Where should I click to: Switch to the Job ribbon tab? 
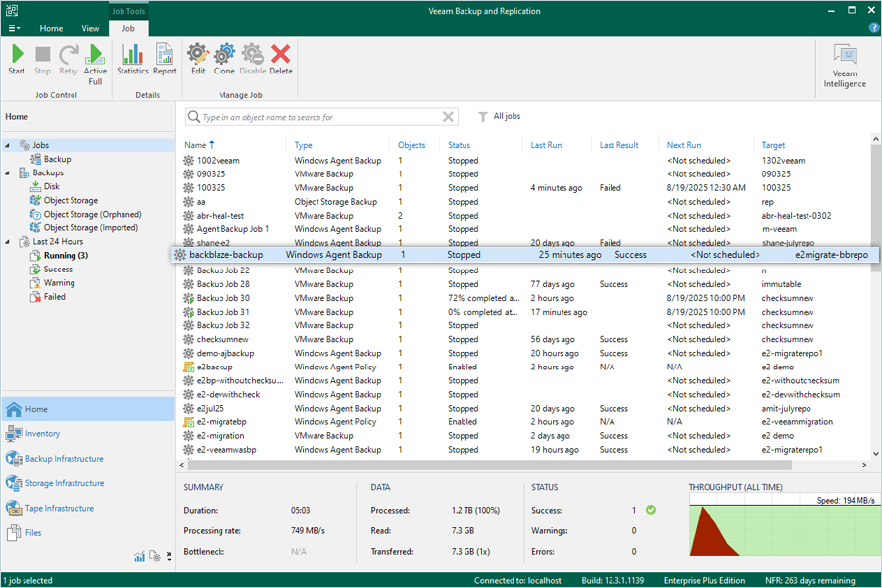[128, 28]
